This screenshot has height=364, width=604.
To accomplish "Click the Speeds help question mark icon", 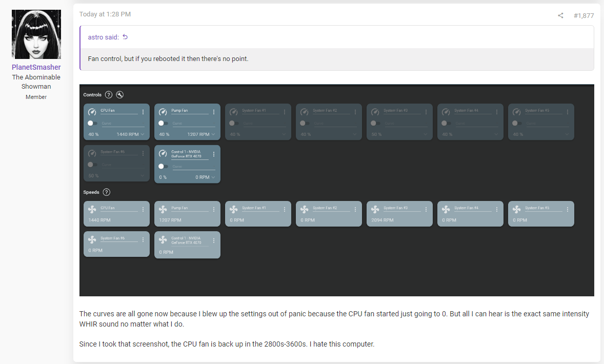I will tap(107, 192).
